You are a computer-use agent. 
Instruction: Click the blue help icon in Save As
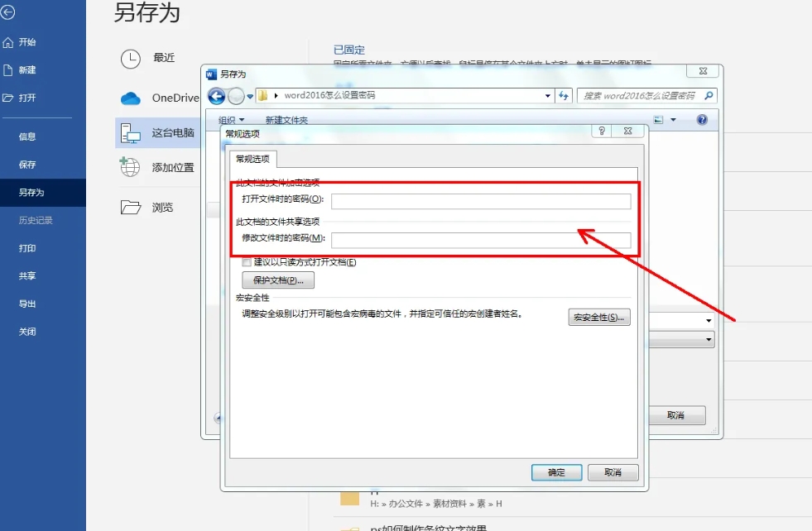[702, 120]
